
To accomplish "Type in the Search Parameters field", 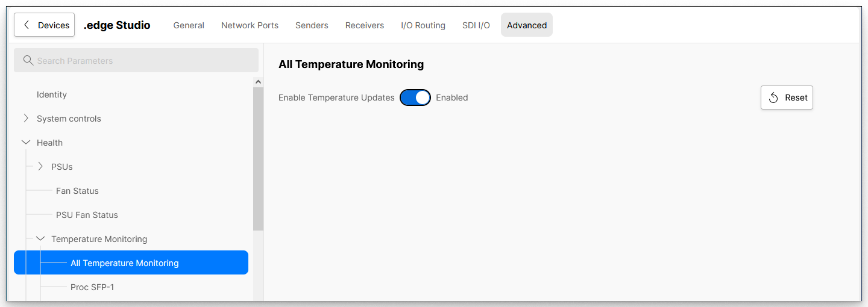I will tap(145, 60).
